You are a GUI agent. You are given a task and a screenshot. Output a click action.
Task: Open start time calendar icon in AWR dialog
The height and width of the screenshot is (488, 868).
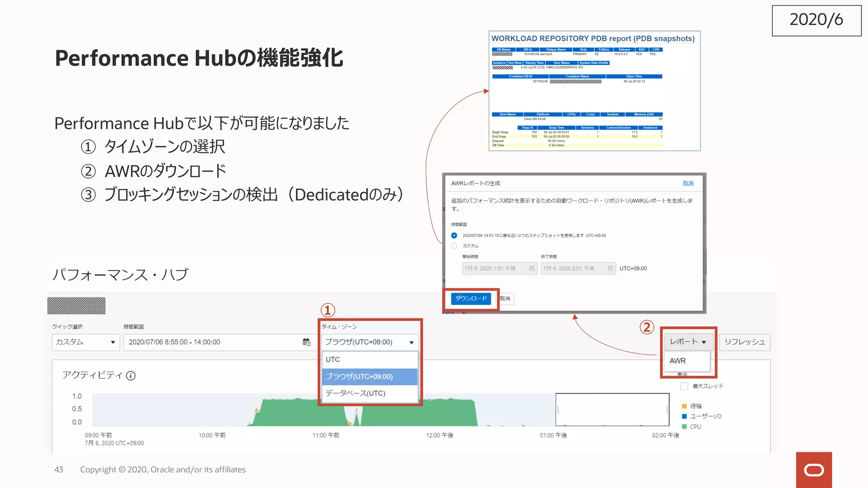point(532,269)
